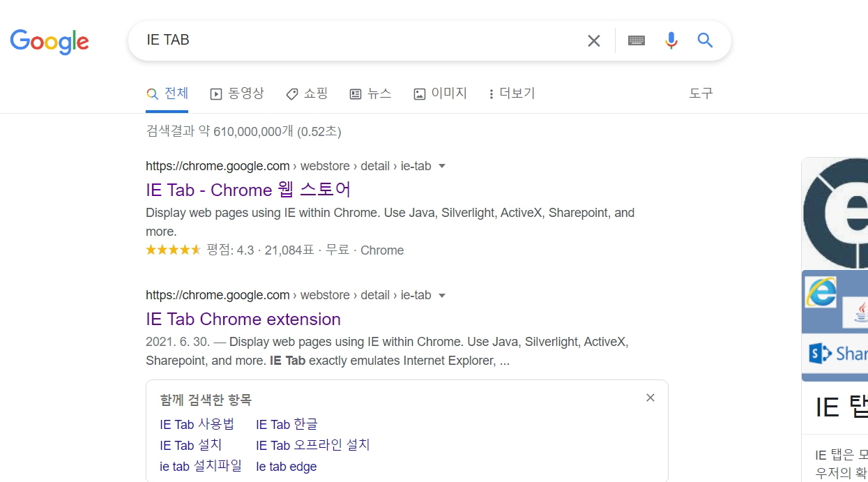Viewport: 868px width, 482px height.
Task: Search for IE Tab 한글
Action: [x=287, y=424]
